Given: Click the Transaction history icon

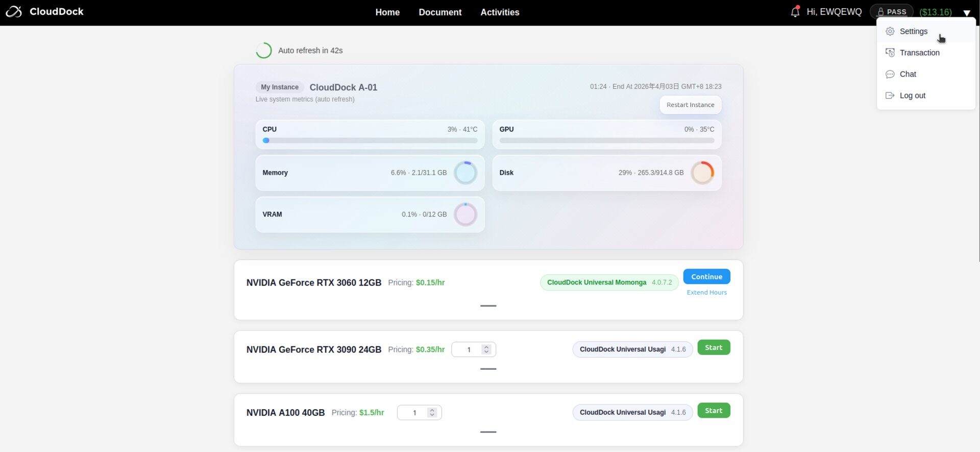Looking at the screenshot, I should (x=890, y=53).
